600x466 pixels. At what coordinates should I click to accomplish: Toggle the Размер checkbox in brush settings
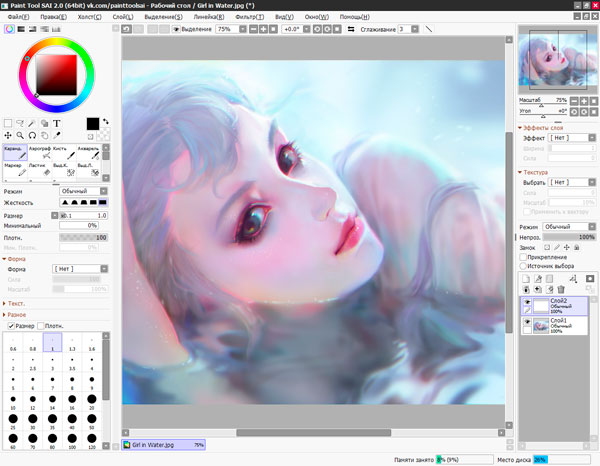coord(11,326)
